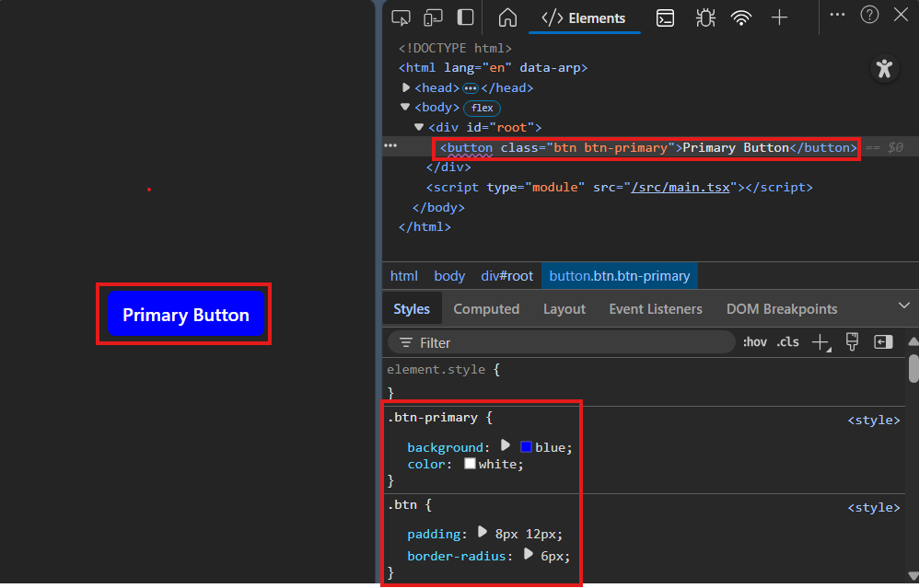
Task: Open the Layout tab
Action: click(x=564, y=308)
